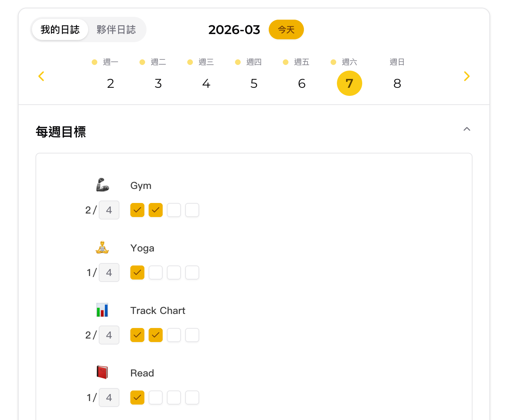Viewport: 508px width, 420px height.
Task: Go to previous week with left arrow
Action: 41,76
